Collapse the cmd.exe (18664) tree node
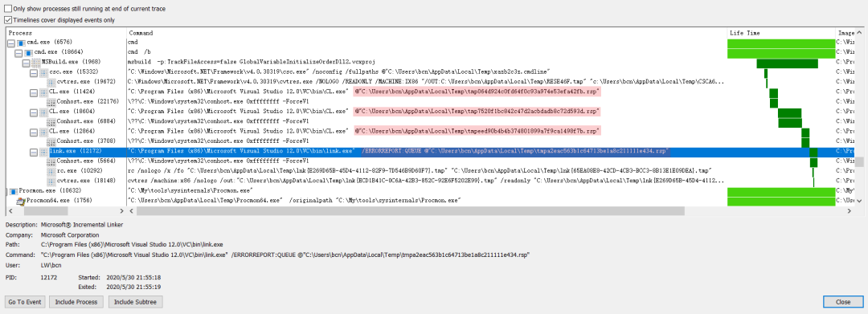Screen dimensions: 868x314 [x=18, y=53]
